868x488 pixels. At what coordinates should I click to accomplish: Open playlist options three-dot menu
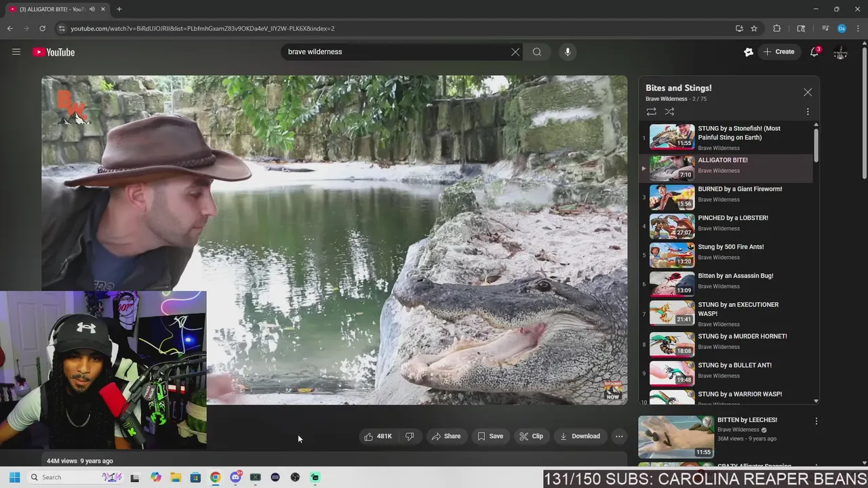808,112
